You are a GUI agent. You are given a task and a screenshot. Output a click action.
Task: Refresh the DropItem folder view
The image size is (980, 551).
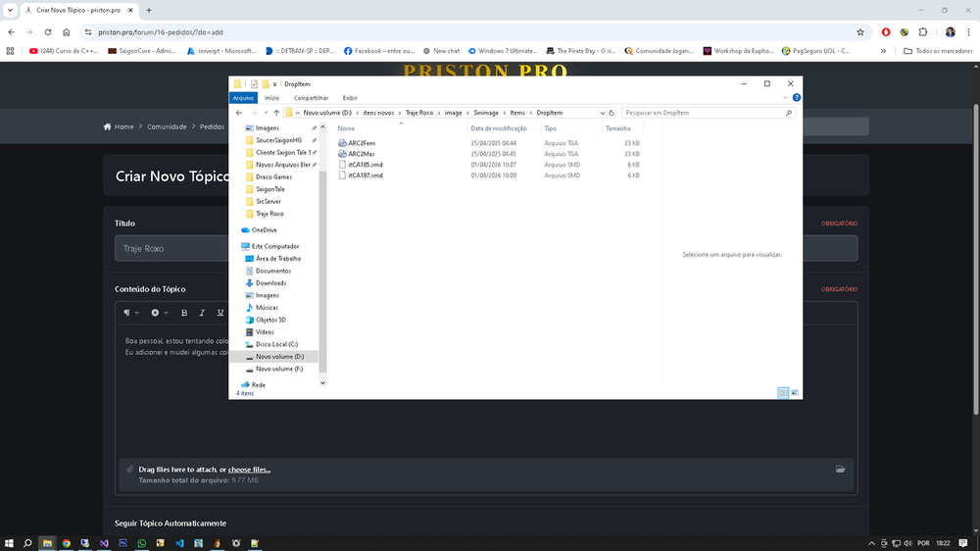(x=612, y=113)
